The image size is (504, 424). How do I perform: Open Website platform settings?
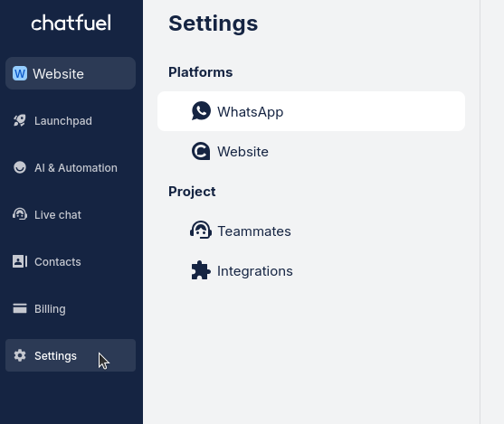tap(311, 151)
